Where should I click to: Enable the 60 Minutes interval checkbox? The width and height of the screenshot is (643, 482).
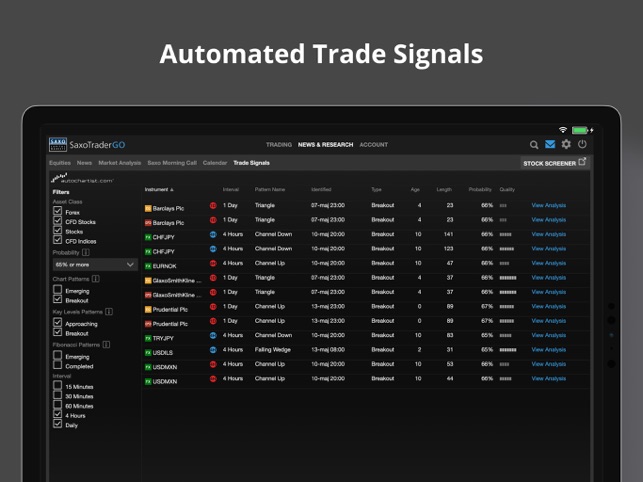[x=57, y=405]
